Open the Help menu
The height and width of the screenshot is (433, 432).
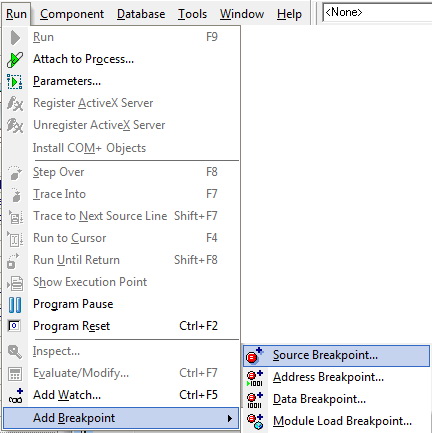click(289, 14)
